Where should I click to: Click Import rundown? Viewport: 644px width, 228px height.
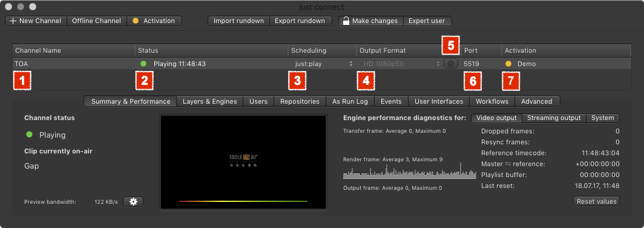tap(238, 21)
